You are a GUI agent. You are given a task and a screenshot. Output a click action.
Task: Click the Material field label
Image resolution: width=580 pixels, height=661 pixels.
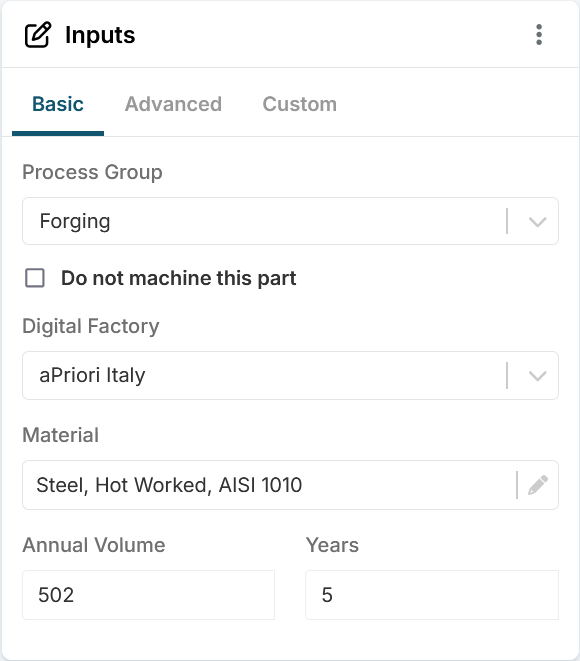tap(61, 435)
